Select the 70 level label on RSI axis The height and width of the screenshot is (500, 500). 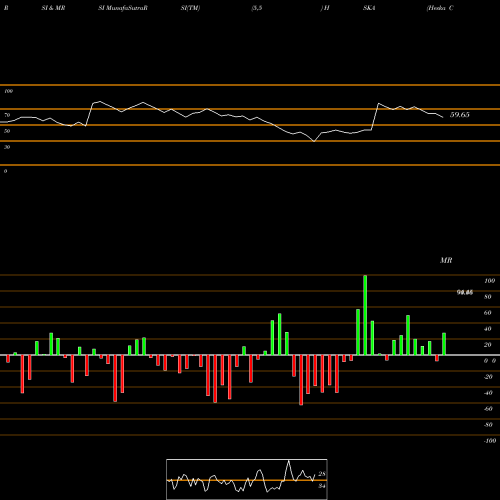pyautogui.click(x=7, y=115)
